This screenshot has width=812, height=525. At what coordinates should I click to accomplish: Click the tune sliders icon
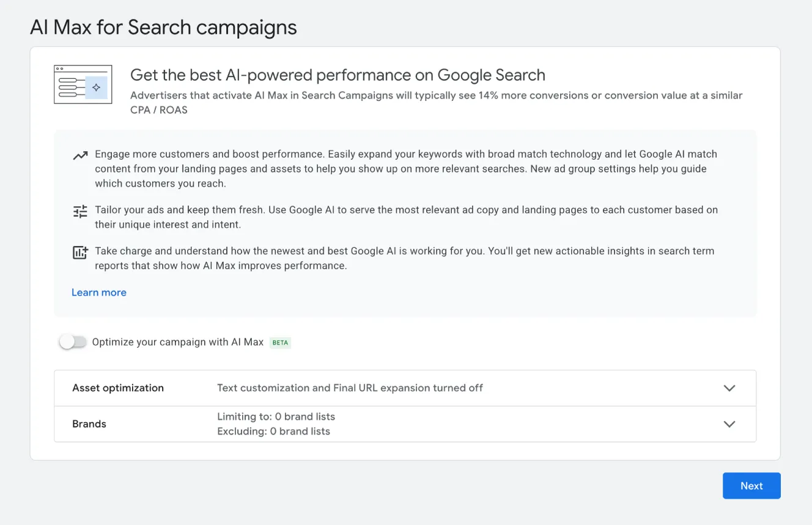[80, 212]
